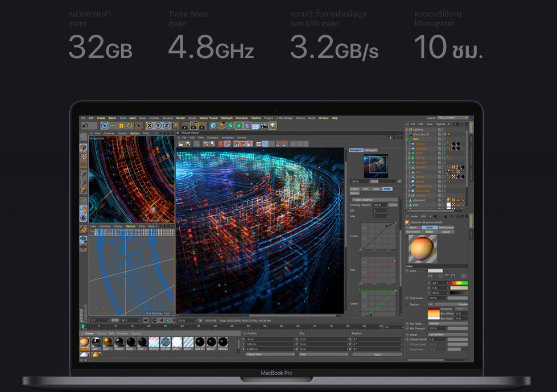The image size is (557, 392).
Task: Select the Rotate tool
Action: pyautogui.click(x=130, y=126)
